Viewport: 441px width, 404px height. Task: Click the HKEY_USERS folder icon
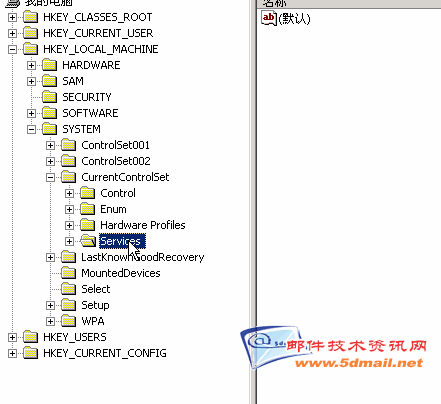pos(31,337)
